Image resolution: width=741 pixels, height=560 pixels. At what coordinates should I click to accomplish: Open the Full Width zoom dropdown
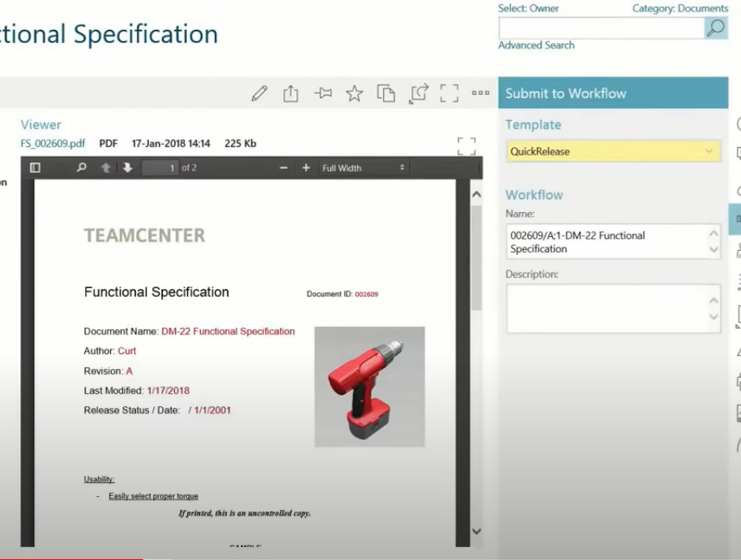[363, 168]
